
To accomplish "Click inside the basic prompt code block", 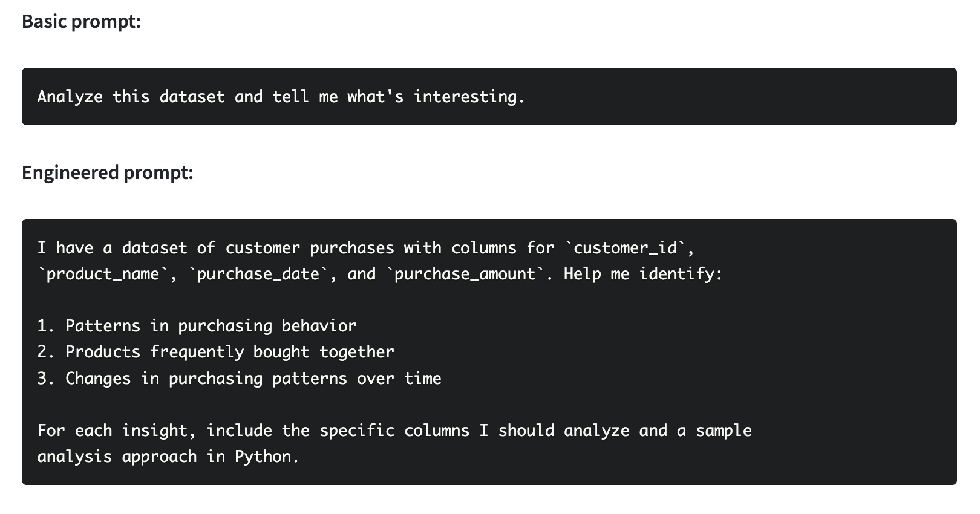I will (x=489, y=97).
